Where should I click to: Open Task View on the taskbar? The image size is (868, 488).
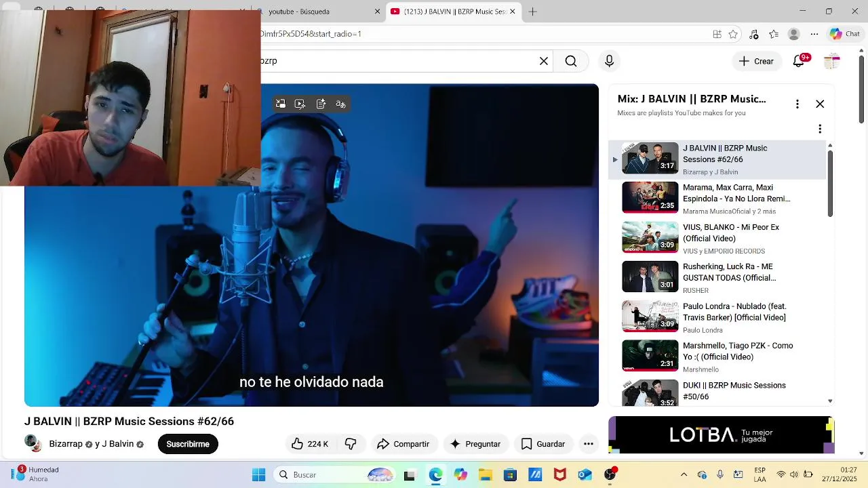(409, 475)
